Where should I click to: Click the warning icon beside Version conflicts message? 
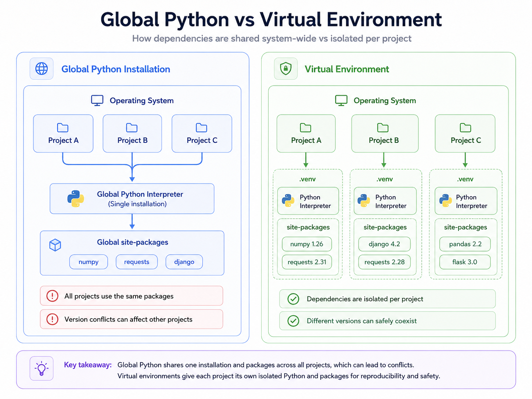point(52,319)
